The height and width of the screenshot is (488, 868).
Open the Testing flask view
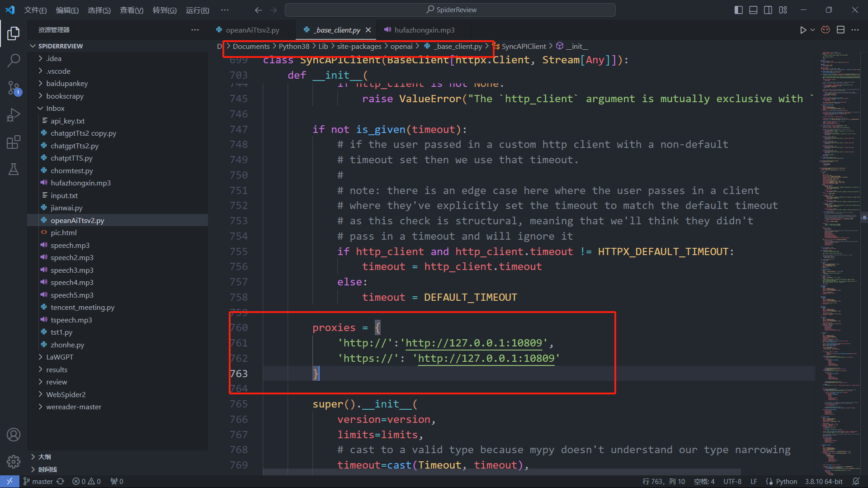click(x=14, y=169)
